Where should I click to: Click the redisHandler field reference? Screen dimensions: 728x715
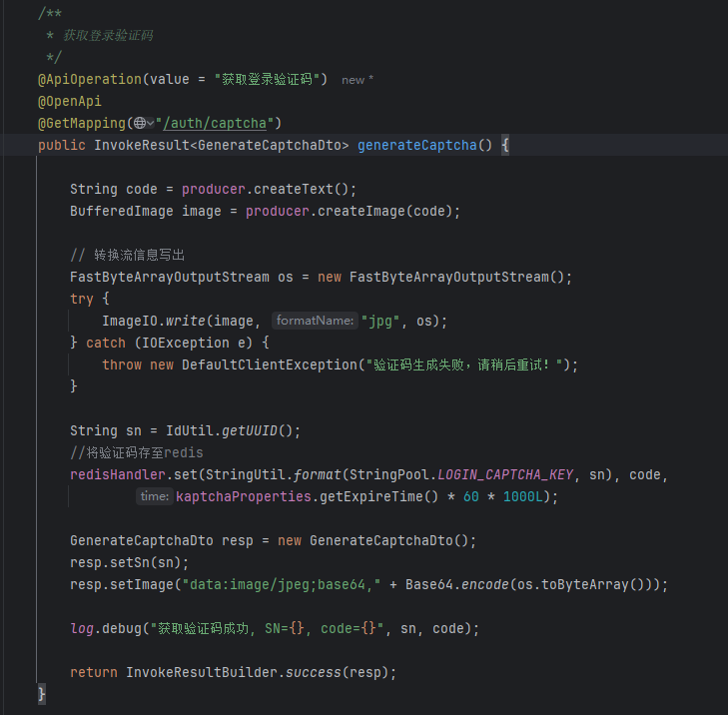point(118,474)
